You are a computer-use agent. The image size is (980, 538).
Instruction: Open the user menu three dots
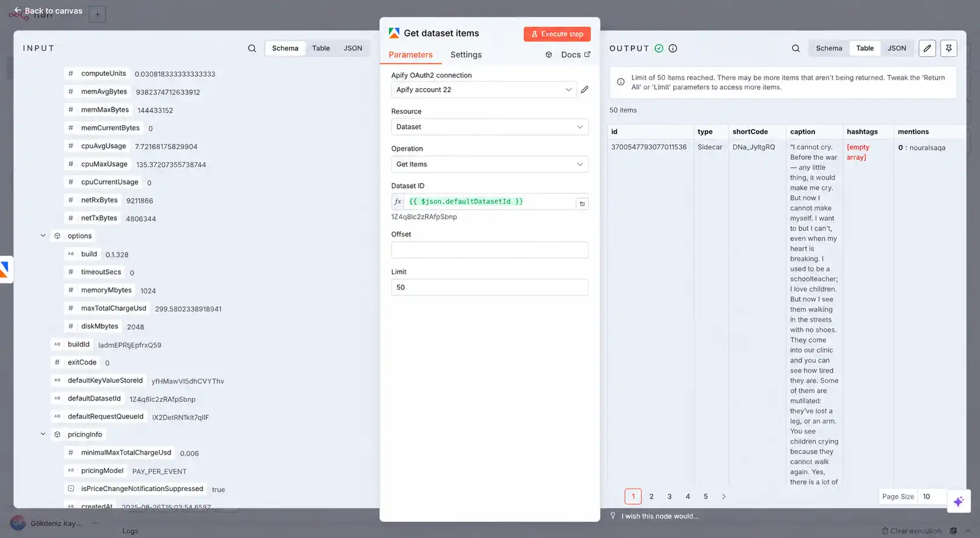point(96,523)
